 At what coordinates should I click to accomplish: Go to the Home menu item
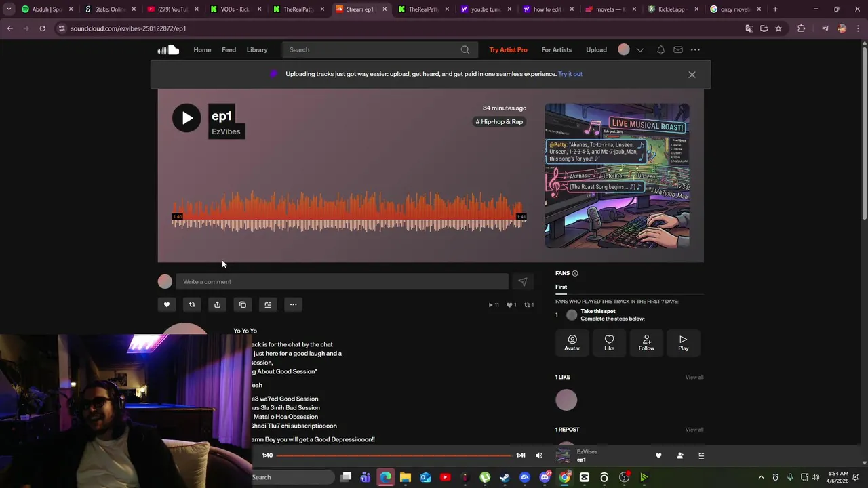point(202,49)
